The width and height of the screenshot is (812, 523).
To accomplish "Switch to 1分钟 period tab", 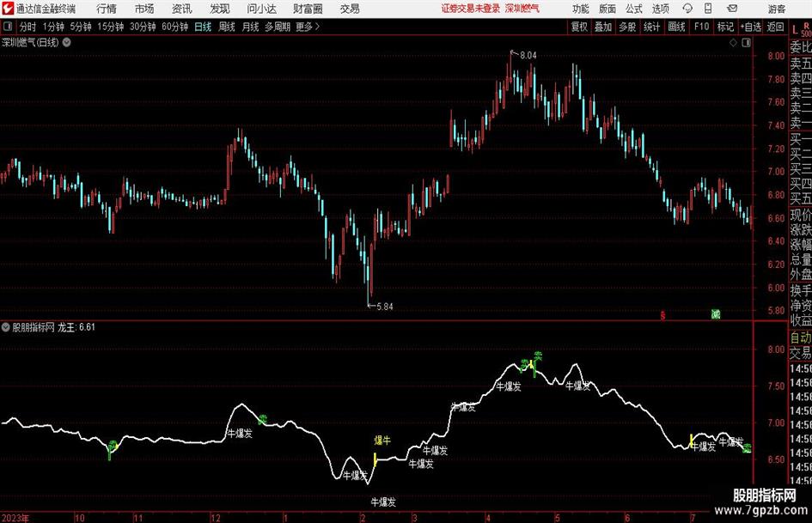I will (53, 27).
